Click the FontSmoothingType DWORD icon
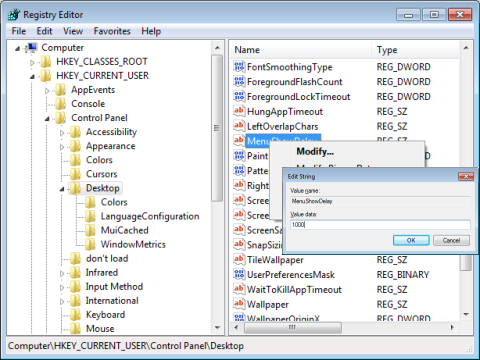The height and width of the screenshot is (360, 480). click(239, 67)
